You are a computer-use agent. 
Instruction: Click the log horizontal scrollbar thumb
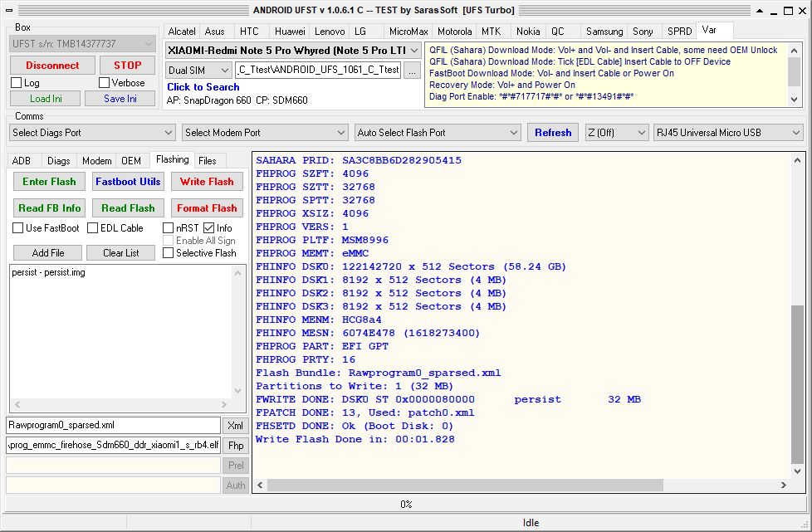pos(465,485)
